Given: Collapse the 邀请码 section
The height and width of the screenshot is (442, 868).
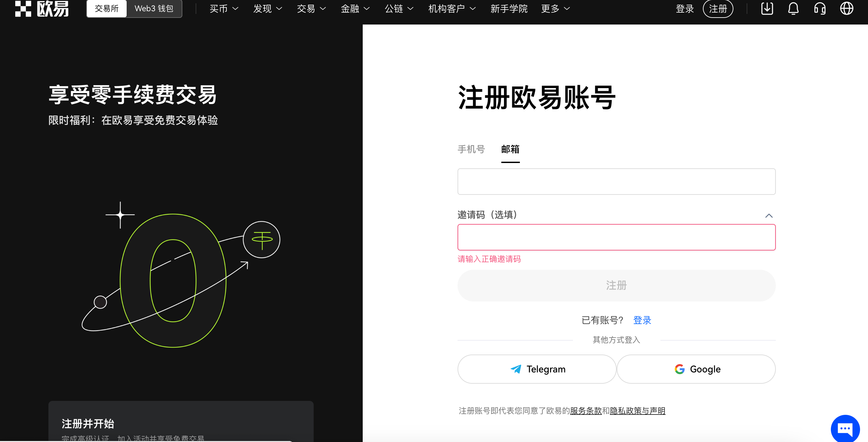Looking at the screenshot, I should (769, 215).
